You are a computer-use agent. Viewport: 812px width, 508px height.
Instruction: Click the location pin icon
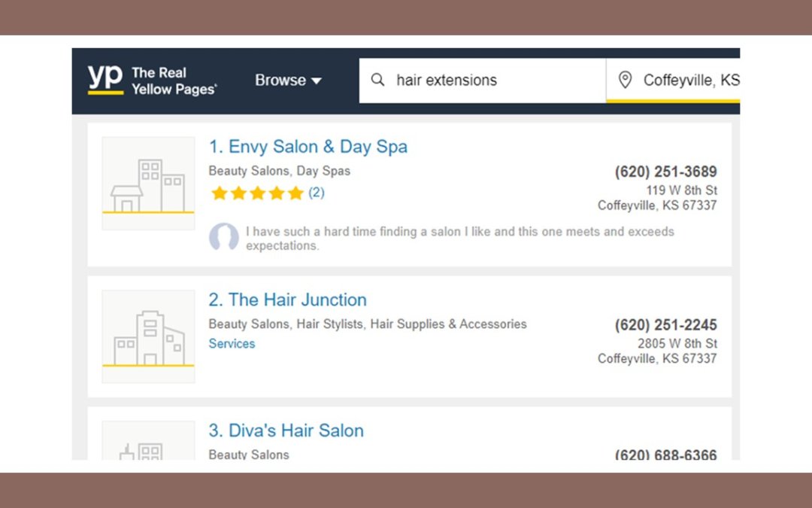coord(625,80)
